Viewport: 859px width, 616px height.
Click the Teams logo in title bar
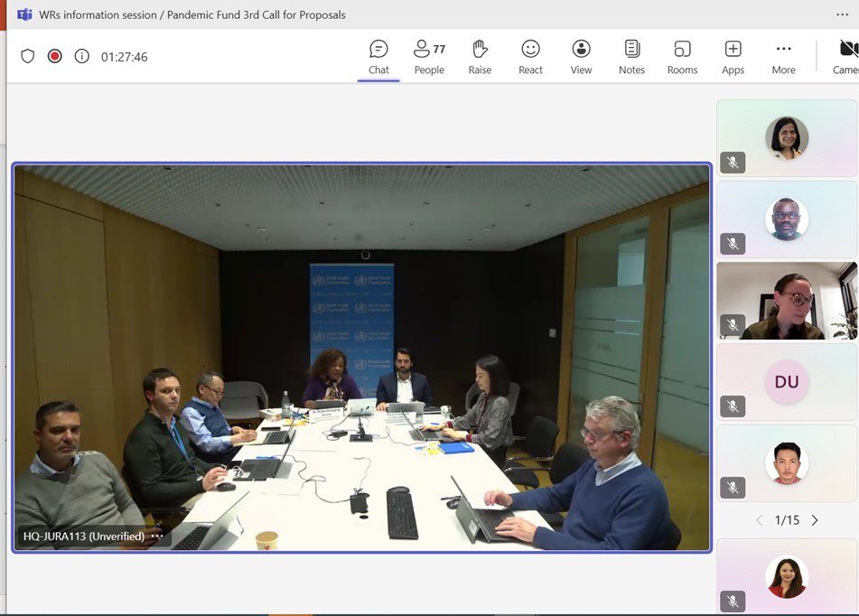tap(24, 14)
